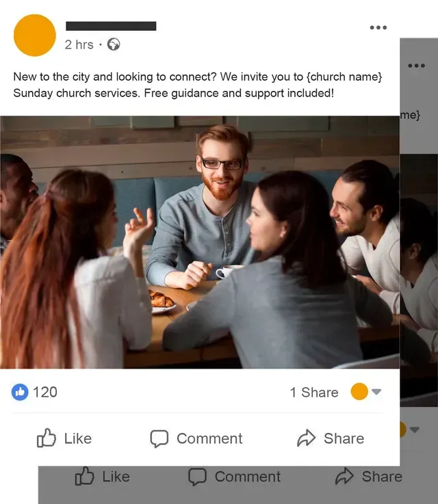The image size is (438, 504).
Task: Click the small orange commenting-as avatar
Action: 359,391
